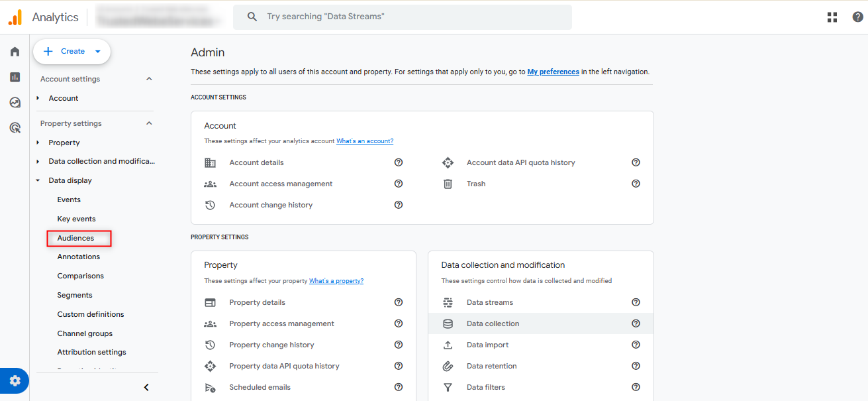
Task: Open Data retention setting
Action: pyautogui.click(x=491, y=366)
